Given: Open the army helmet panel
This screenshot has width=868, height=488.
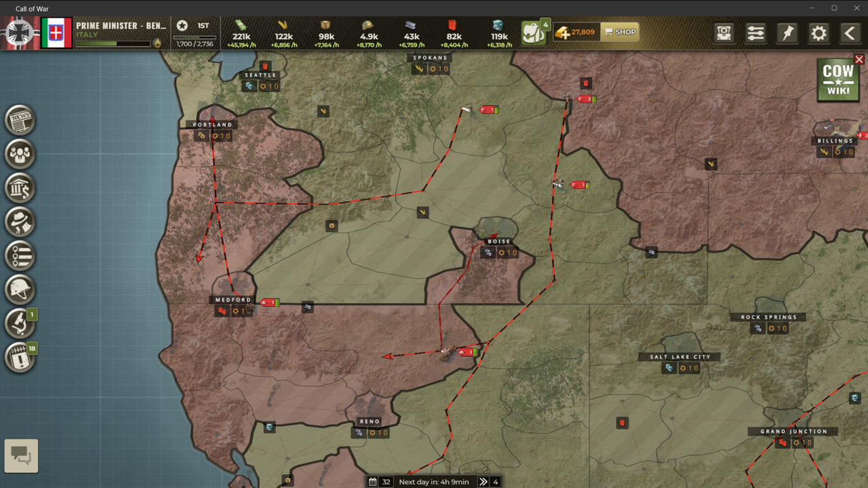Looking at the screenshot, I should tap(20, 289).
